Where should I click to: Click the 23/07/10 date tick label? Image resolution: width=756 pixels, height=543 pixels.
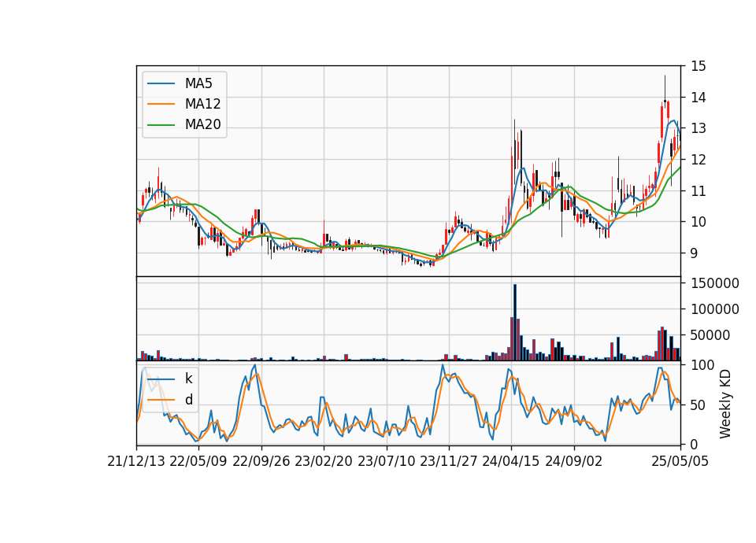(386, 462)
